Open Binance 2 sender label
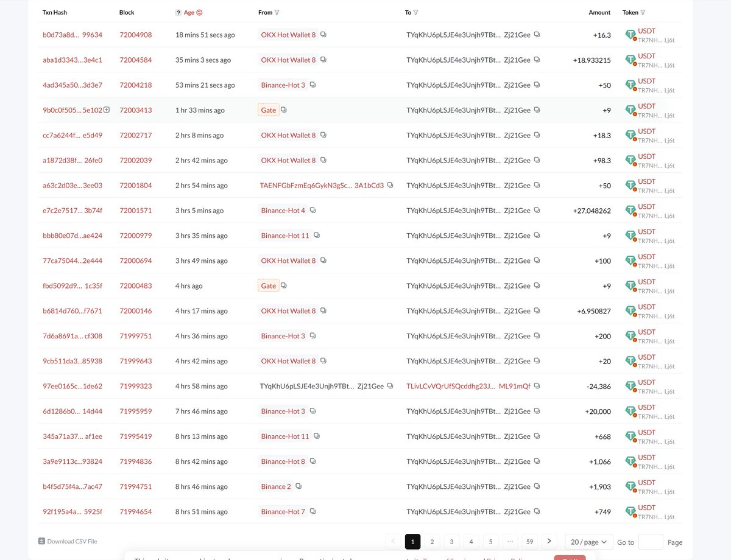The width and height of the screenshot is (731, 560). 276,486
